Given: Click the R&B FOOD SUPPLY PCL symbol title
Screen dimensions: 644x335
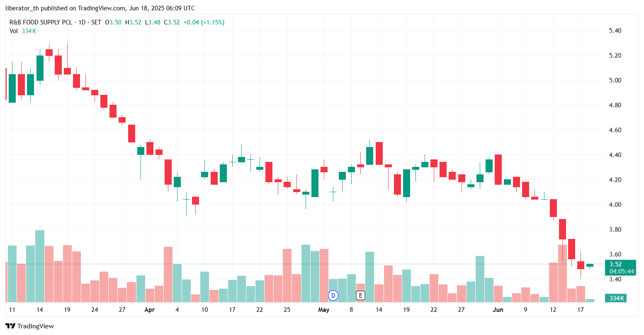Looking at the screenshot, I should [41, 22].
